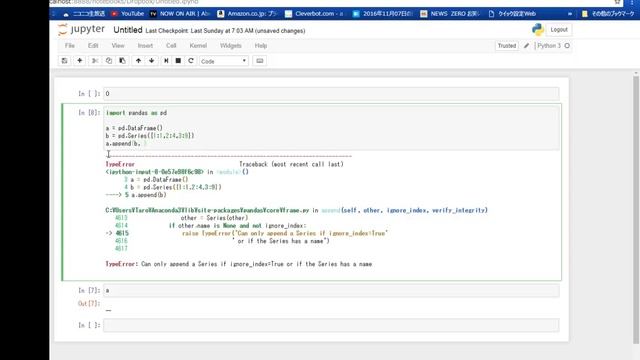Screen dimensions: 640x360
Task: Click the In [7] cell containing a
Action: tap(331, 291)
